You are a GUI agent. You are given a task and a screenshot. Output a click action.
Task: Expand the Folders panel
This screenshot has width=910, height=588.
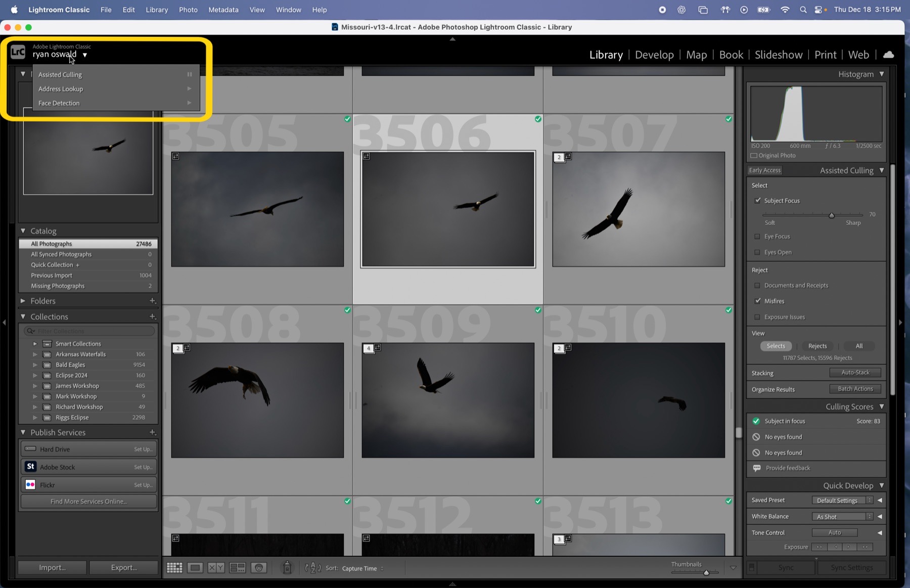(23, 300)
